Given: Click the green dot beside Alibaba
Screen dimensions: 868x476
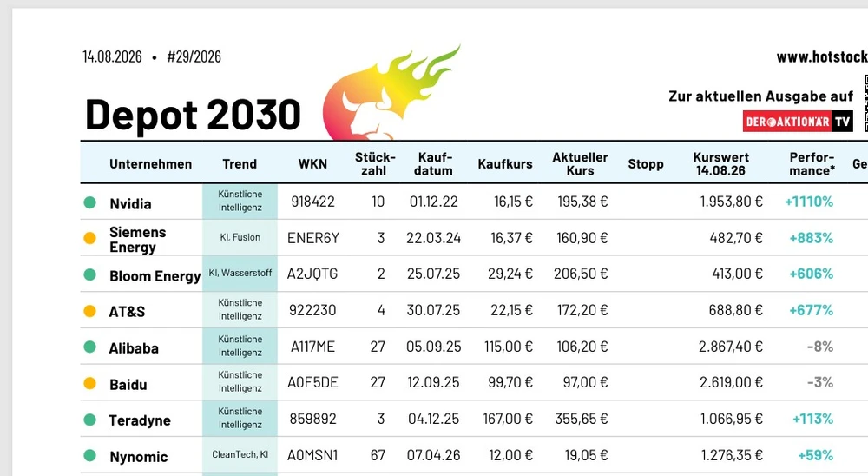Looking at the screenshot, I should click(89, 347).
